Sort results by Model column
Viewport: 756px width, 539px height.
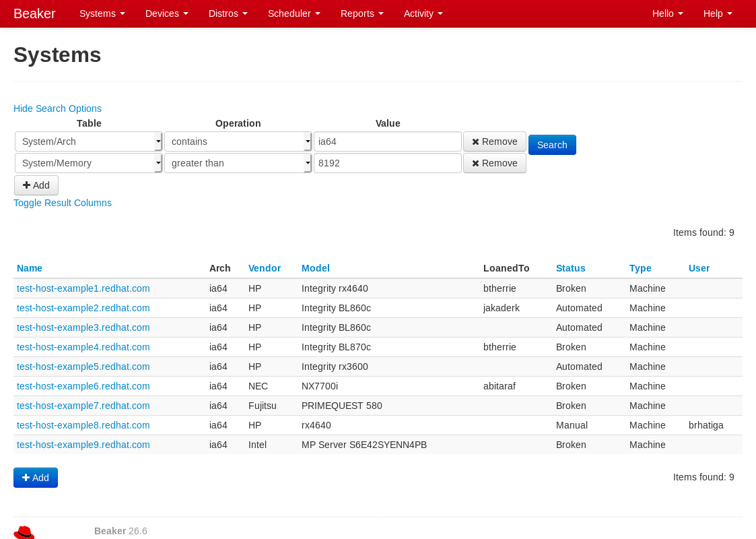click(315, 268)
